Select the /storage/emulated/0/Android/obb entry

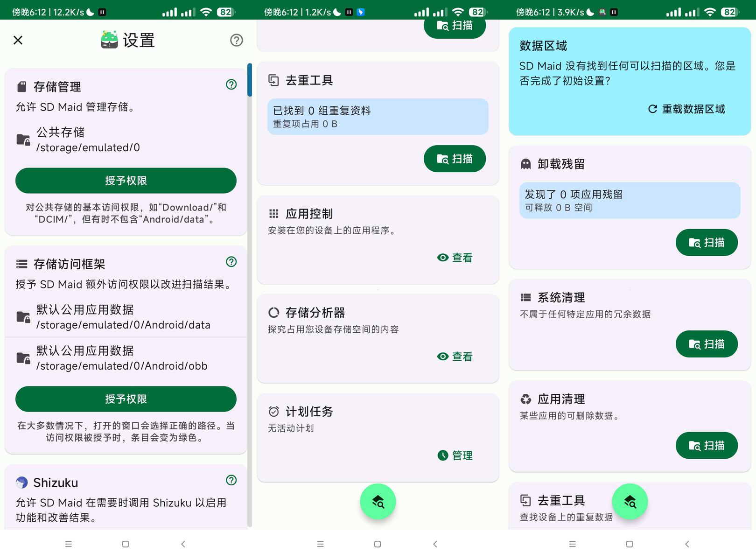(126, 358)
